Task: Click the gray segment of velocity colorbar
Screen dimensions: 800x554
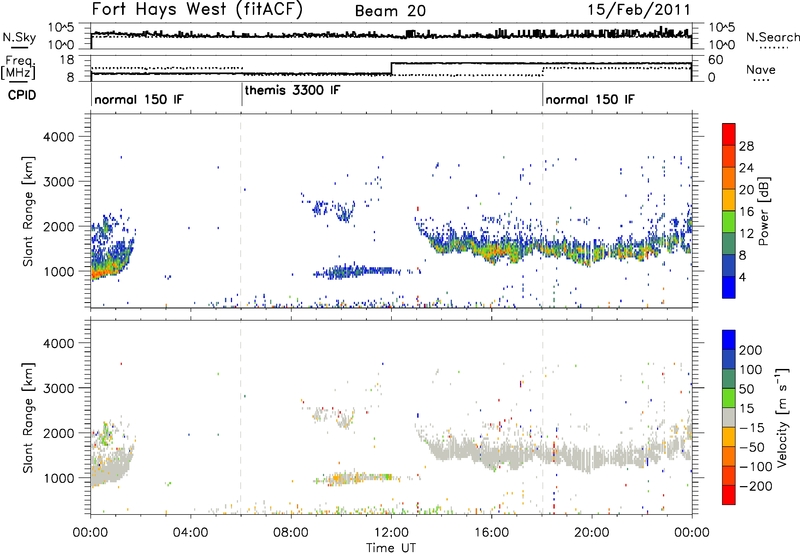Action: [x=729, y=417]
